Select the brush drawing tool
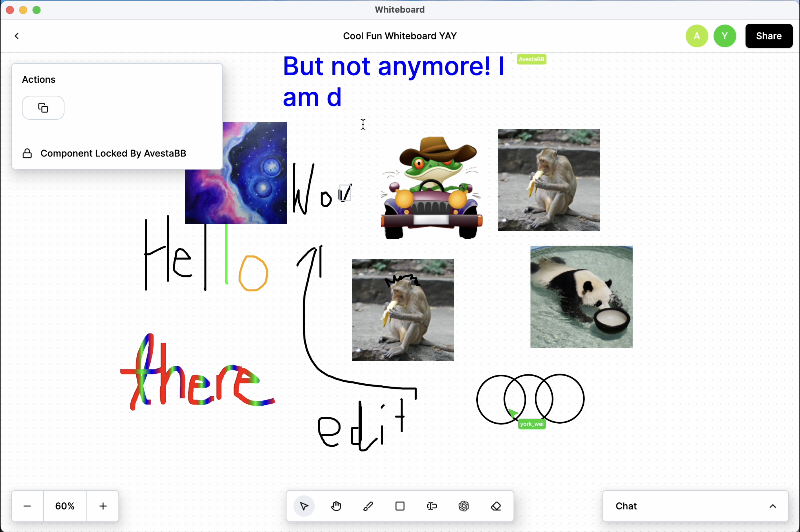Screen dimensions: 800x532 coord(368,506)
